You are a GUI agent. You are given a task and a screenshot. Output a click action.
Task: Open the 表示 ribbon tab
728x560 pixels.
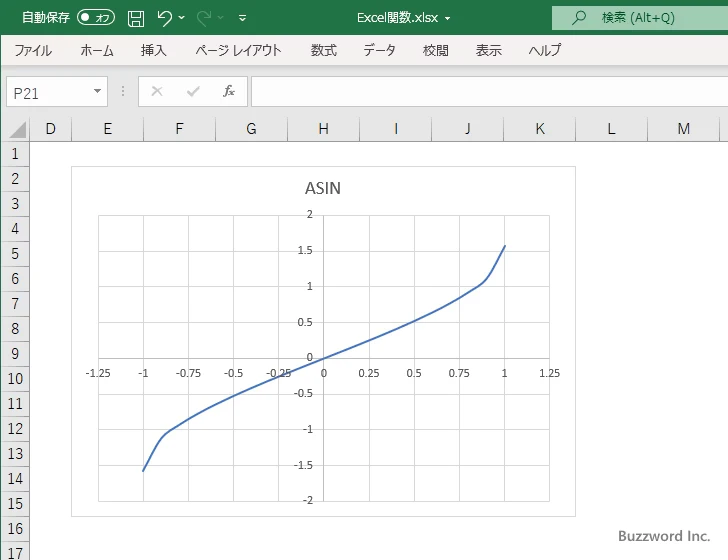[488, 50]
